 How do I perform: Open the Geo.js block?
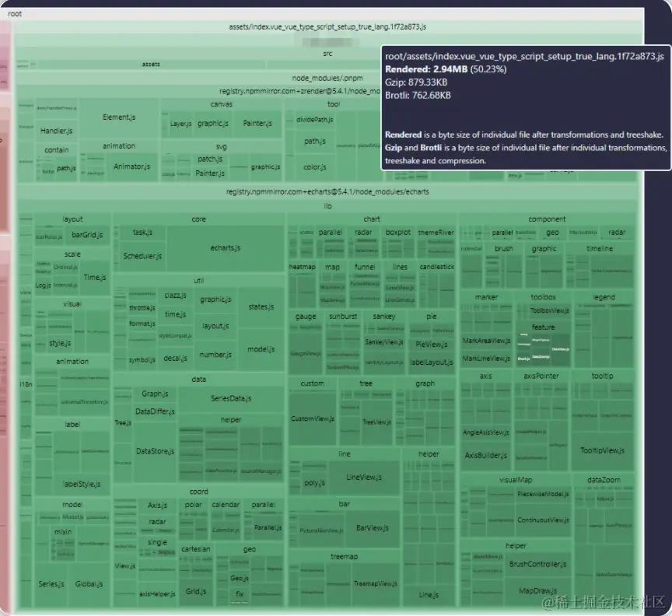tap(239, 578)
